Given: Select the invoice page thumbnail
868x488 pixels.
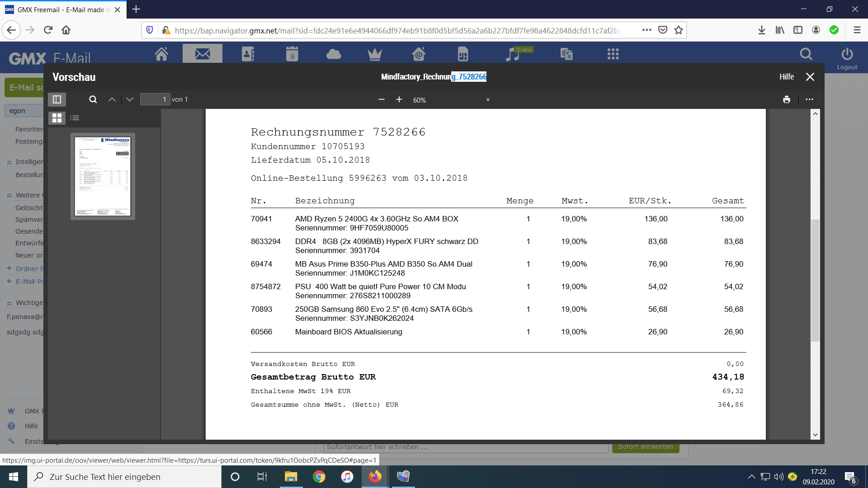Looking at the screenshot, I should (103, 176).
